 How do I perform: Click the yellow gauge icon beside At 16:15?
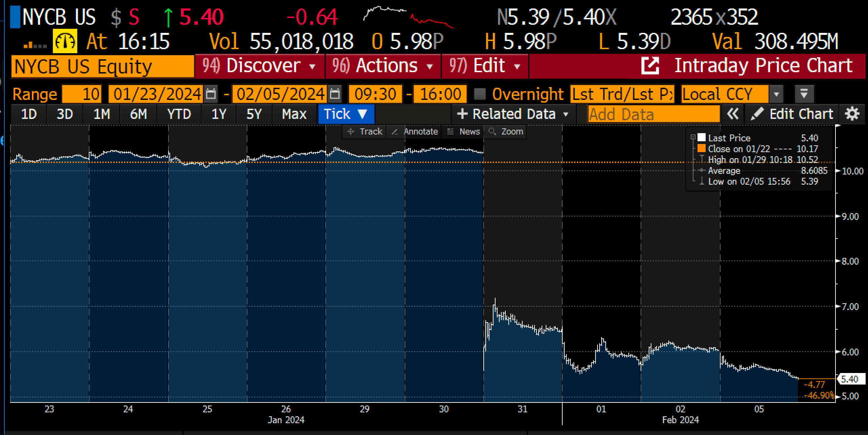coord(65,41)
